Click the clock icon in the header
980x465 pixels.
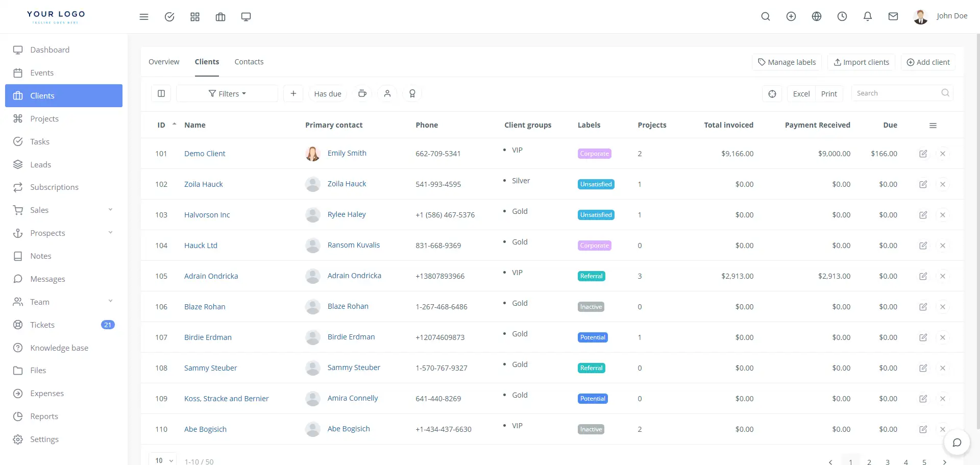pyautogui.click(x=842, y=17)
